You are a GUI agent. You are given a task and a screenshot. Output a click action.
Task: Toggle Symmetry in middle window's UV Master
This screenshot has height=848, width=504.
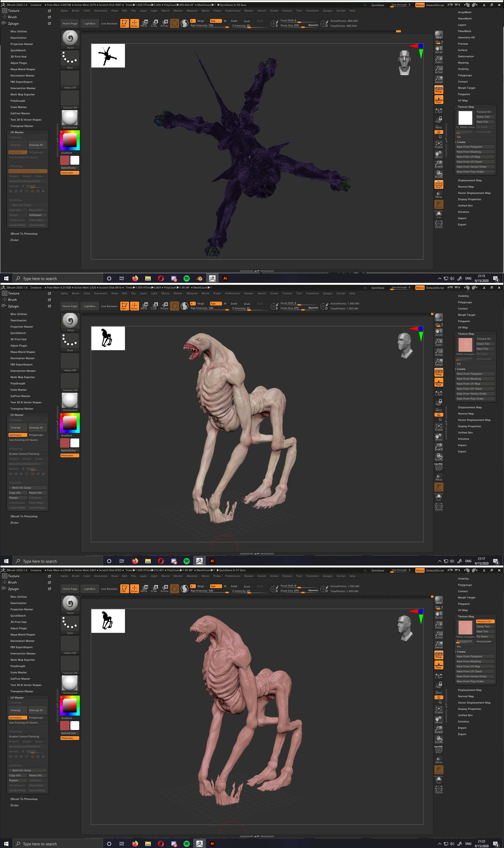(x=17, y=435)
